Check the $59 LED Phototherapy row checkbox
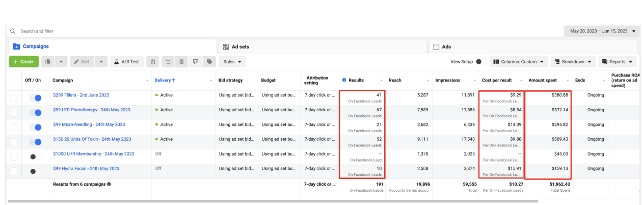This screenshot has width=644, height=205. click(14, 113)
